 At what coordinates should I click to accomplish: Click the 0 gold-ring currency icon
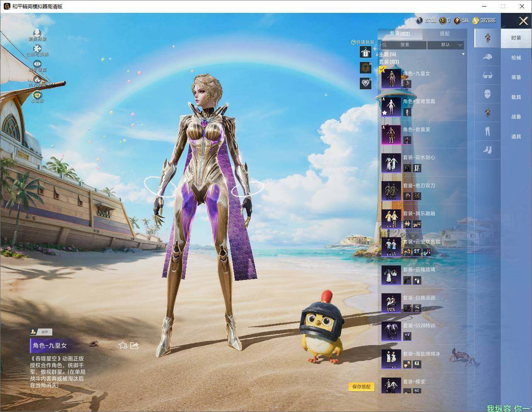(x=443, y=20)
